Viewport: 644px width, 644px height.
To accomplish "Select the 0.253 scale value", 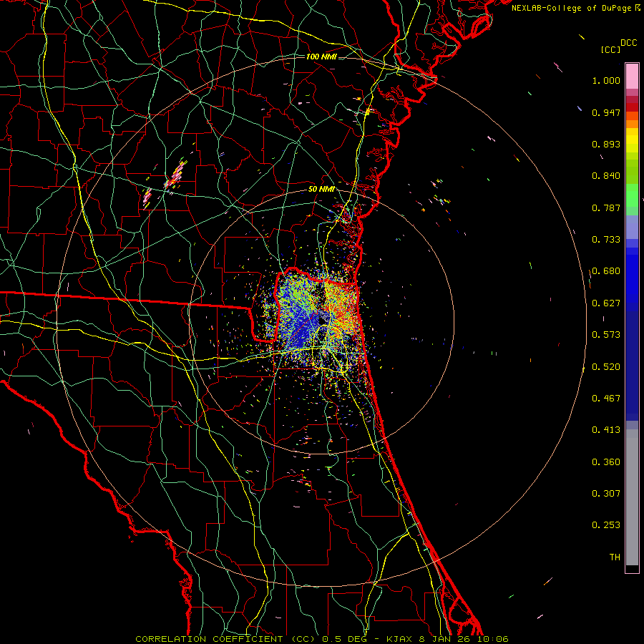I will (x=606, y=525).
